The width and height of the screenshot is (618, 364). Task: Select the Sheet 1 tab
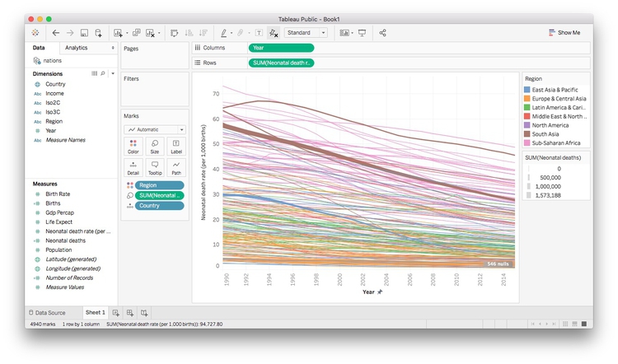(96, 312)
